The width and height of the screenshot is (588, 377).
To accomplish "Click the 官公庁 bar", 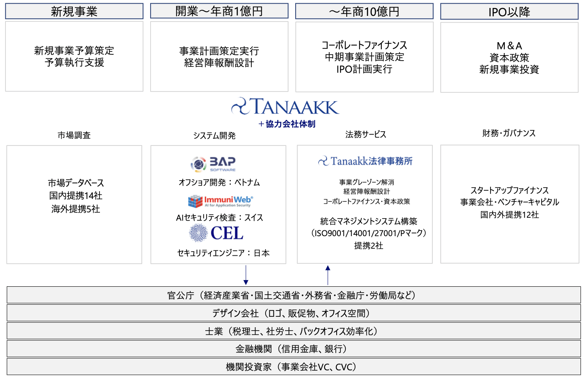I will coord(294,295).
